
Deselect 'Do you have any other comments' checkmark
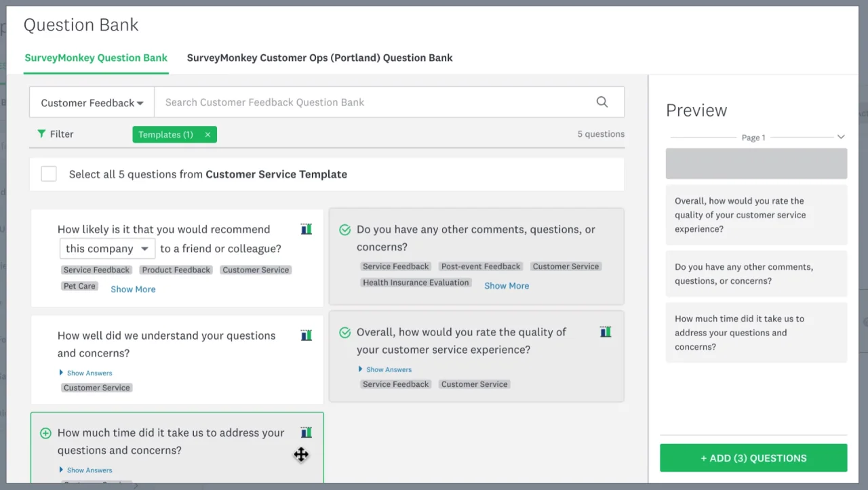pos(344,230)
